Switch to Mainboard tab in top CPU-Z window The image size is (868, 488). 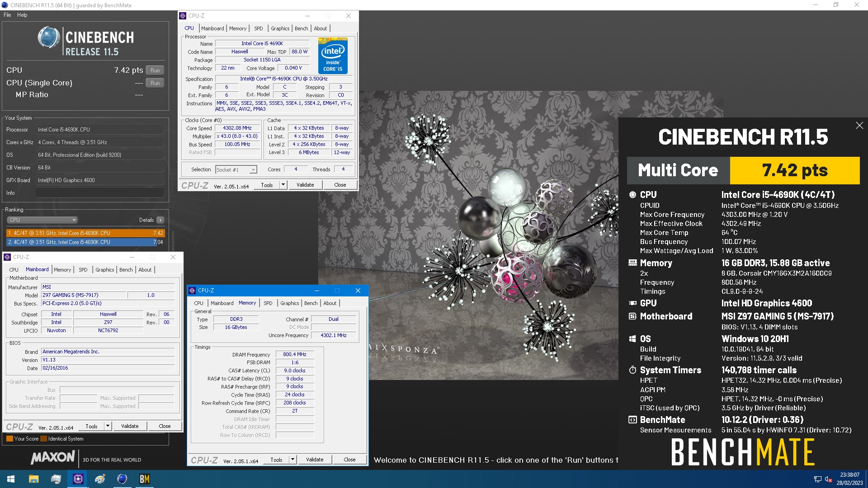pyautogui.click(x=212, y=28)
